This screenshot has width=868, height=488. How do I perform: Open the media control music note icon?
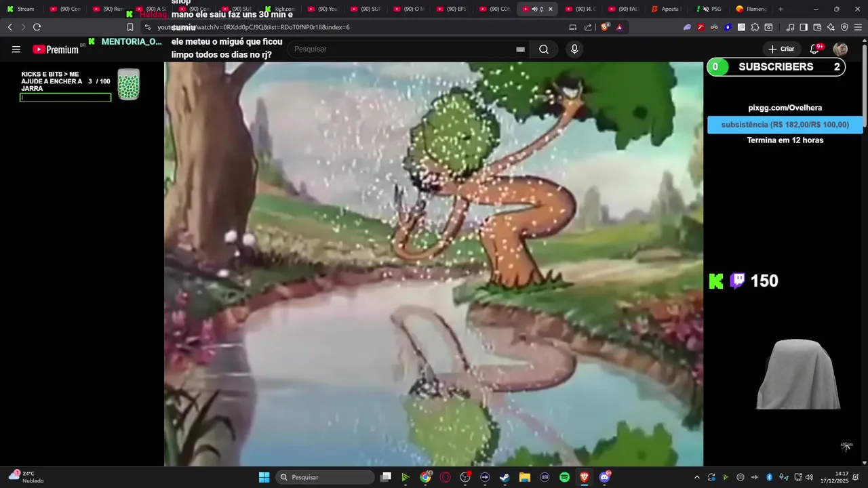[790, 27]
